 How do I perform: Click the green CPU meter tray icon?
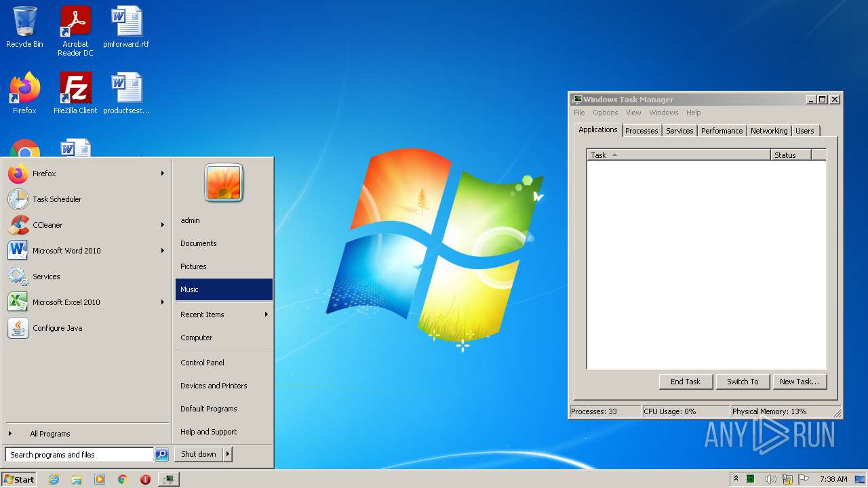click(751, 479)
